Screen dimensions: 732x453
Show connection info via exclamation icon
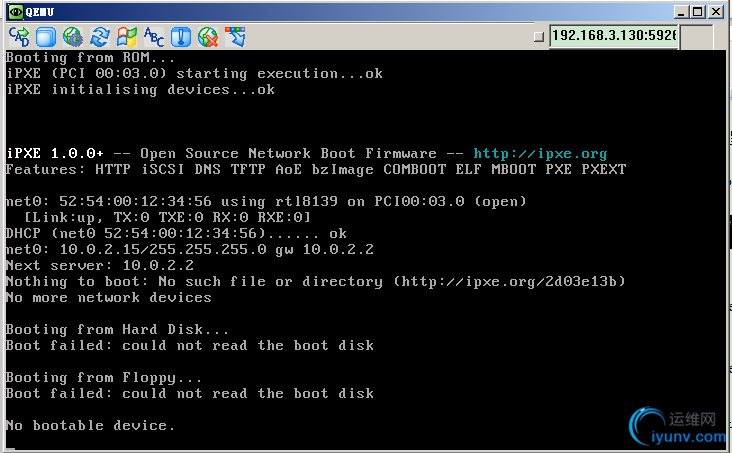181,37
